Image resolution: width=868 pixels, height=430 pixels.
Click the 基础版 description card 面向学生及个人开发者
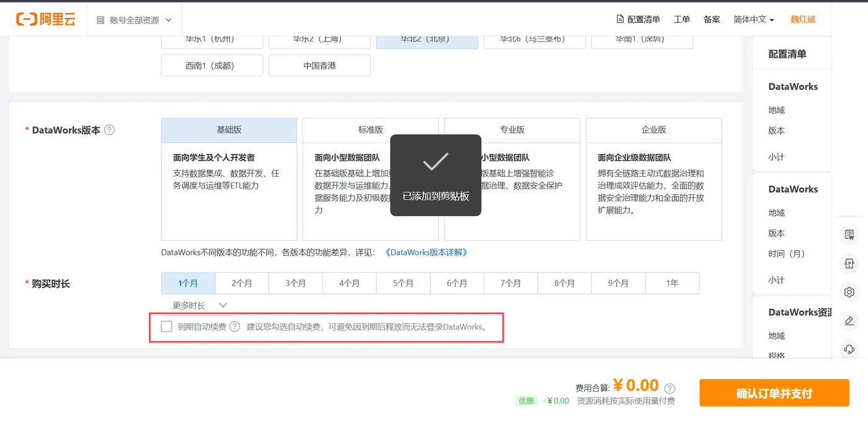(229, 192)
